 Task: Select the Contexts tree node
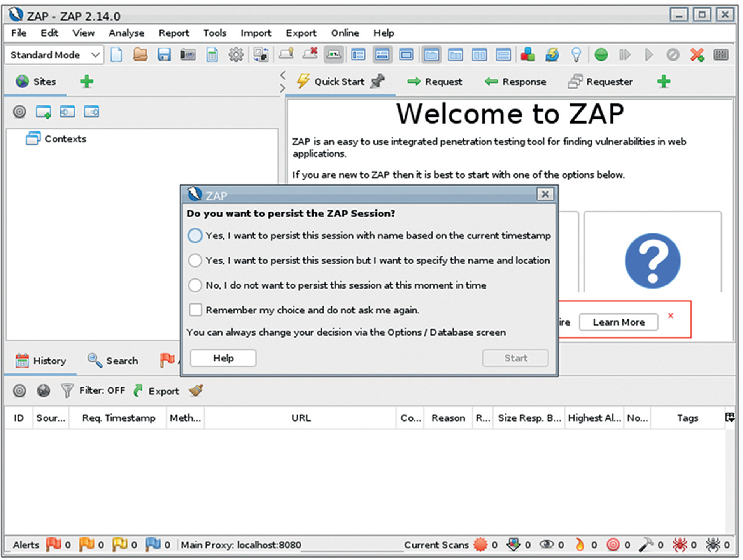click(56, 138)
